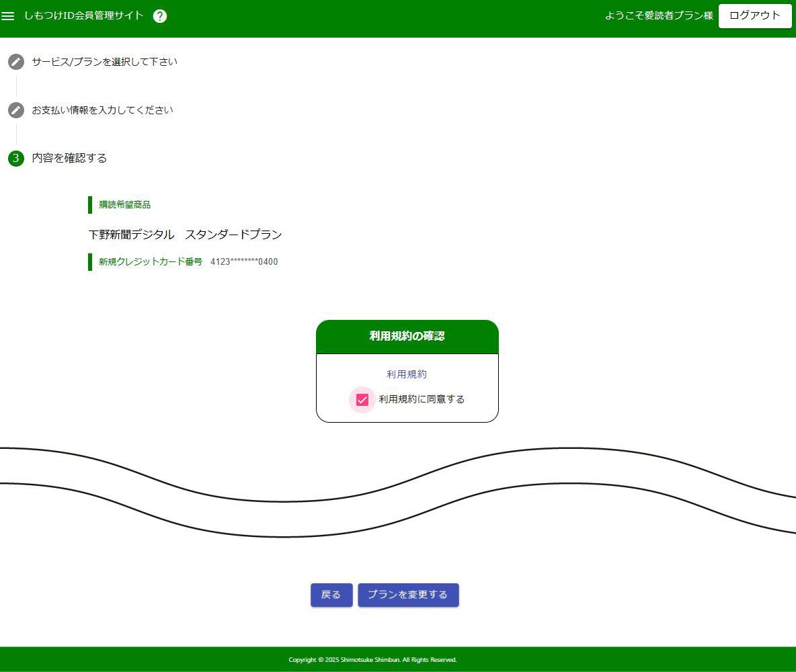Click the 戻る button
The image size is (796, 672).
click(x=331, y=595)
